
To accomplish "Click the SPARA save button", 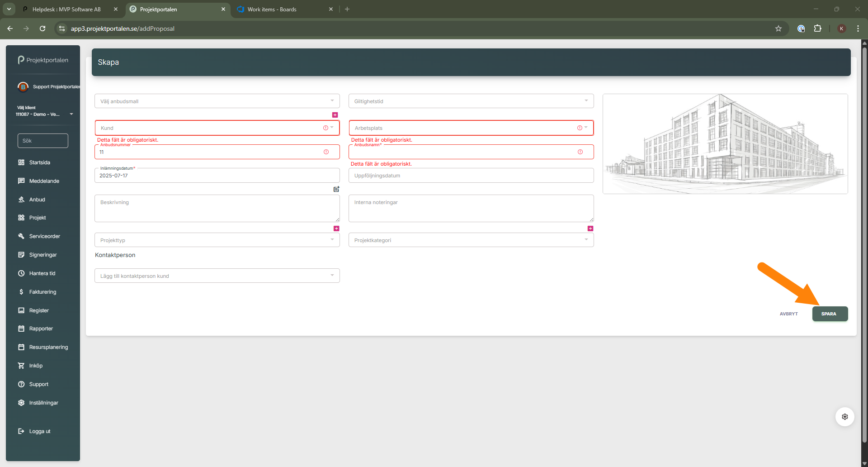I will point(830,314).
